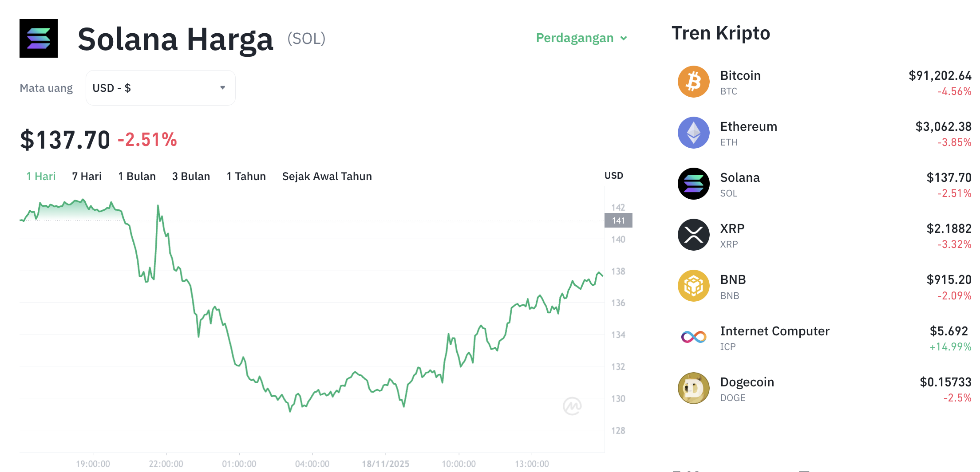Click the Tren Kripto heading
The image size is (980, 472).
tap(721, 33)
